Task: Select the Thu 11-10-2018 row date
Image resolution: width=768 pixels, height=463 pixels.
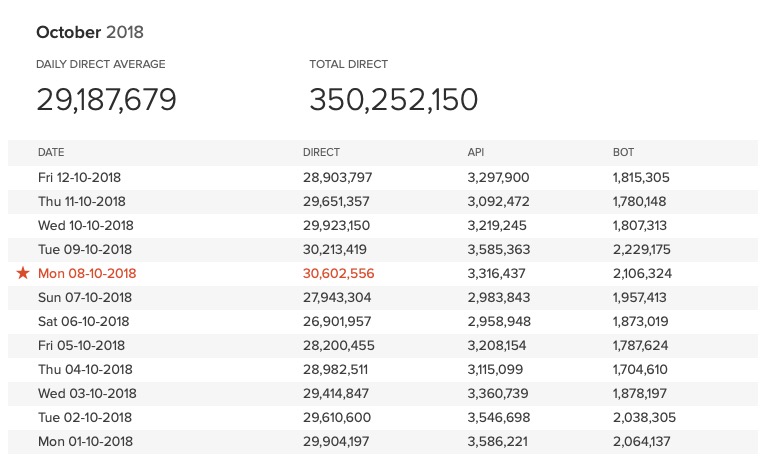Action: [86, 201]
